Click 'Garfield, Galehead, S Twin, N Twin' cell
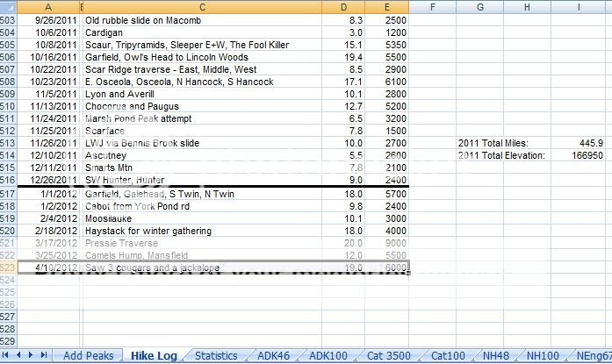Viewport: 612px width, 364px height. point(202,194)
